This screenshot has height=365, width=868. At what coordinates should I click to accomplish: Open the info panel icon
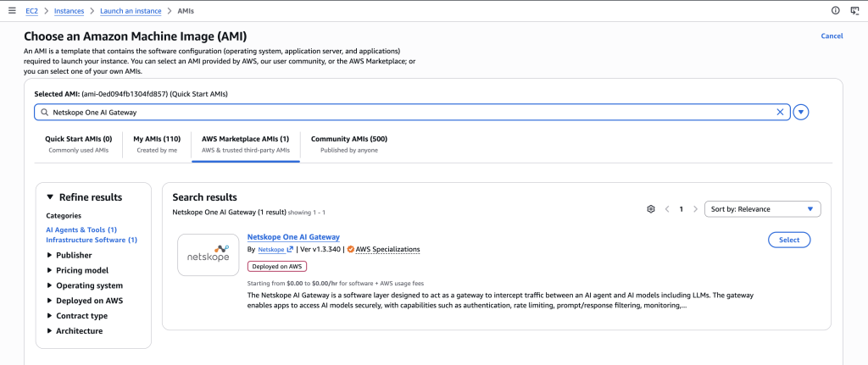835,10
